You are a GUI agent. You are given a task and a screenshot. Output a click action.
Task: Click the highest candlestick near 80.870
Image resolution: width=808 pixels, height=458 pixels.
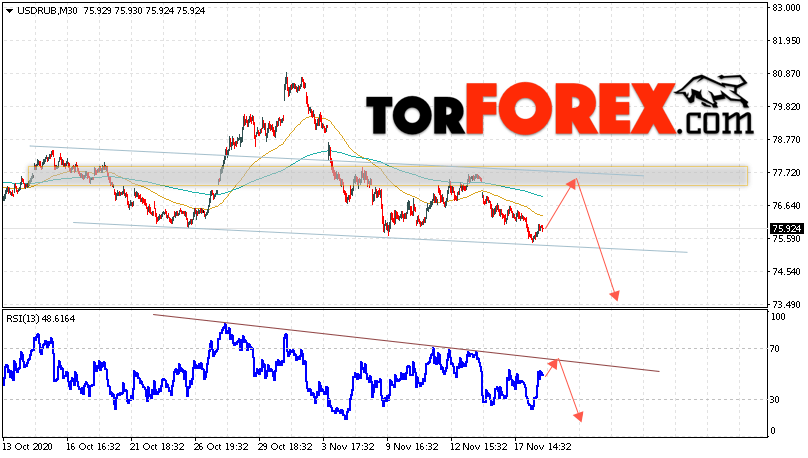click(x=287, y=82)
